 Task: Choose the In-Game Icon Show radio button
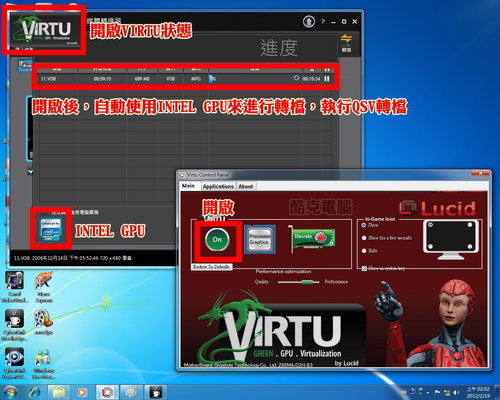[364, 225]
